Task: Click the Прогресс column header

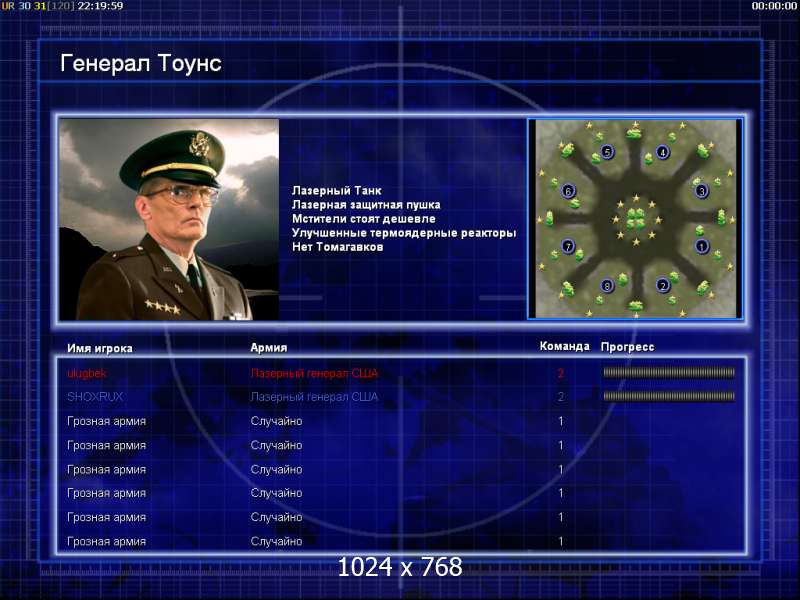Action: click(x=628, y=347)
